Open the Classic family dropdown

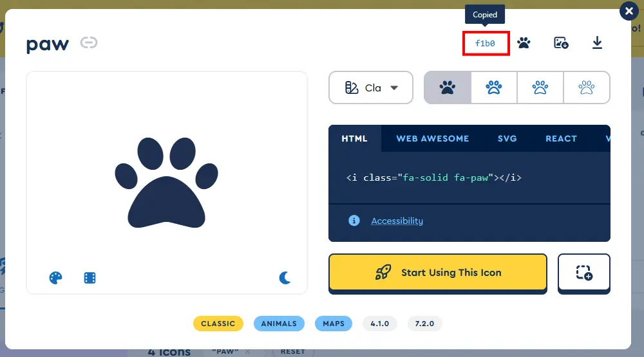371,87
